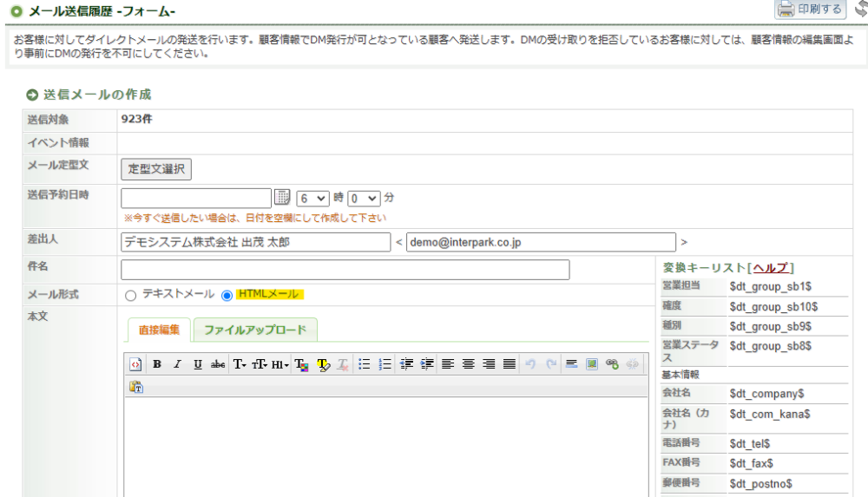Click the underline formatting icon
The width and height of the screenshot is (868, 497).
pos(198,365)
